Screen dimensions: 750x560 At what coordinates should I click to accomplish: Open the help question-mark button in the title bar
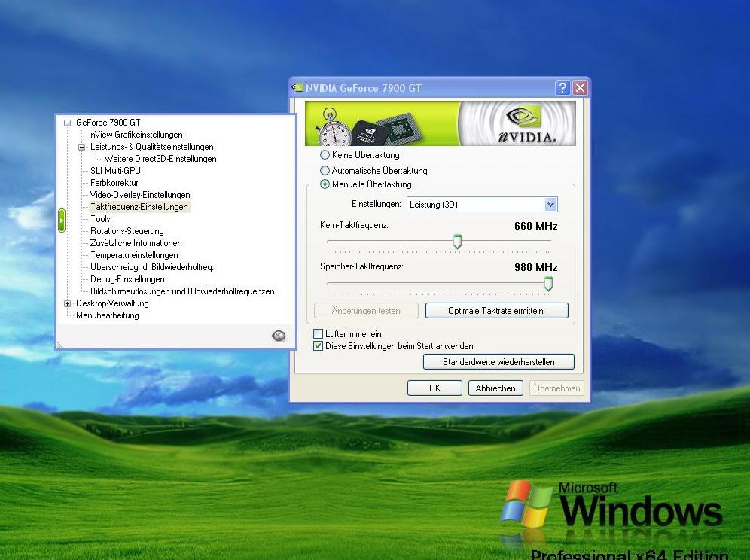[x=562, y=87]
